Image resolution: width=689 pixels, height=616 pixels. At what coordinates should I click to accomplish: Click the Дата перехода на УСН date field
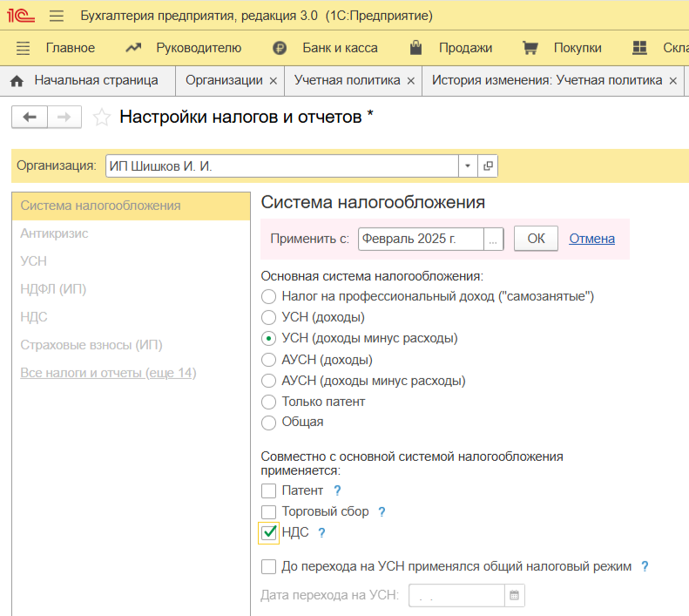(457, 596)
